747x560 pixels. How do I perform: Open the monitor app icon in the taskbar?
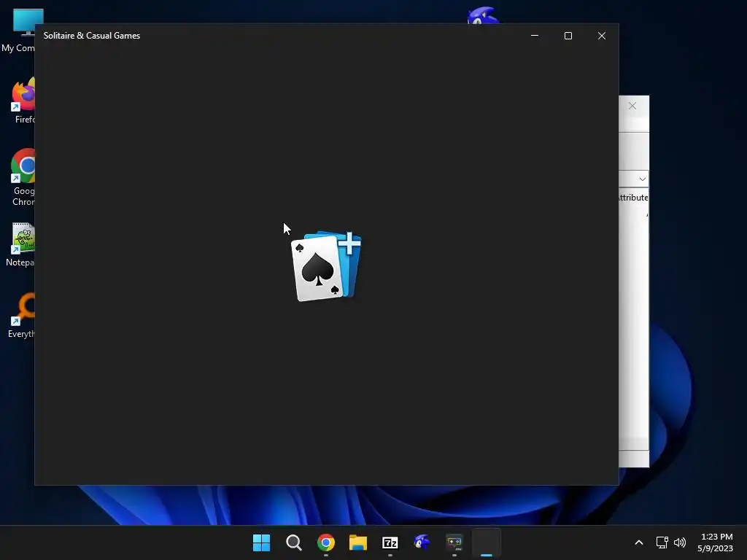[x=454, y=542]
